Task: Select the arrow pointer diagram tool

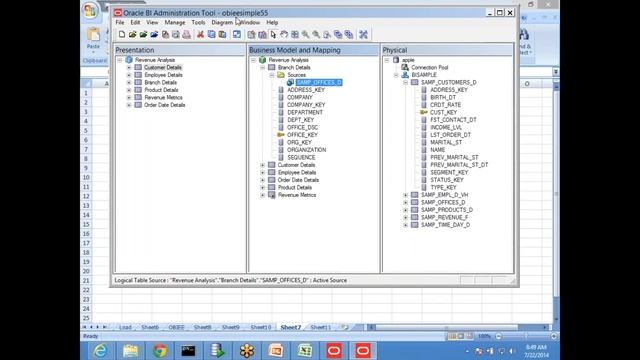Action: click(x=273, y=35)
